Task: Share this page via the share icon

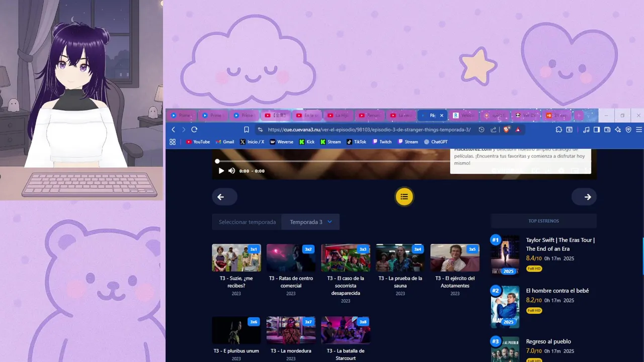Action: (494, 130)
